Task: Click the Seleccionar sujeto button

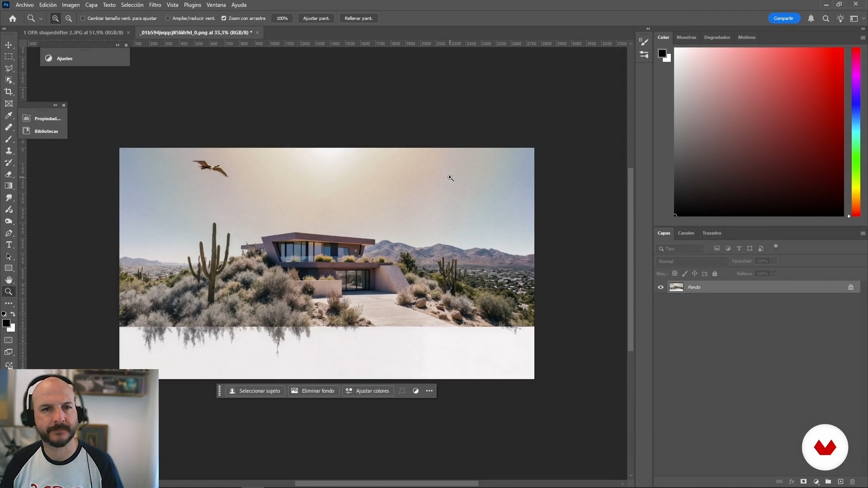Action: 255,391
